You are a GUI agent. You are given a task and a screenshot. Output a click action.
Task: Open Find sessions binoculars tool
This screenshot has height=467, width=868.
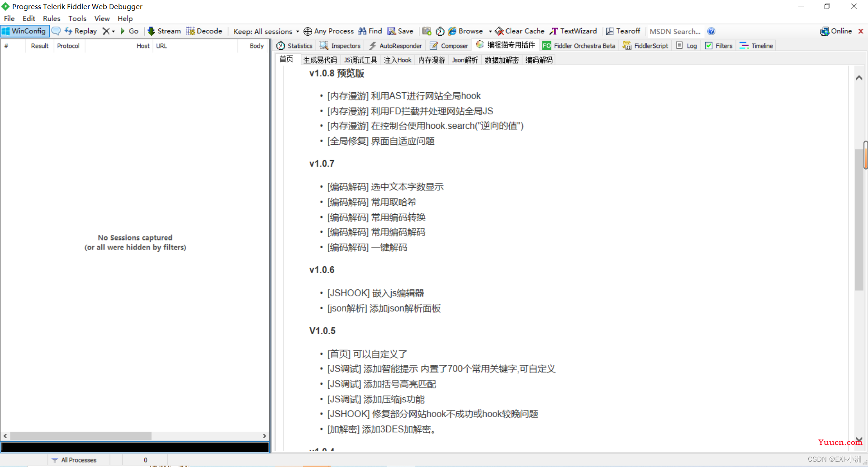coord(370,31)
